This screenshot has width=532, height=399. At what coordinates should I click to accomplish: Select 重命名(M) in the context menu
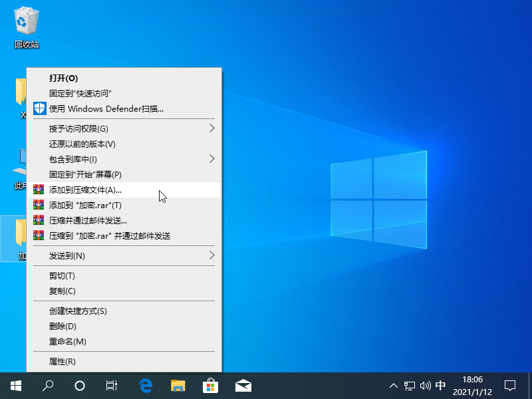pyautogui.click(x=68, y=342)
